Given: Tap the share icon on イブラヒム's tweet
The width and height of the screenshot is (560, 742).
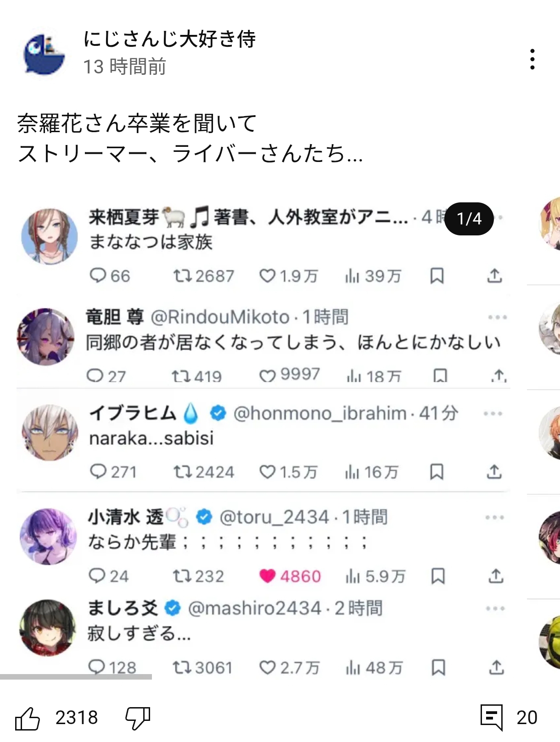Looking at the screenshot, I should pos(494,472).
